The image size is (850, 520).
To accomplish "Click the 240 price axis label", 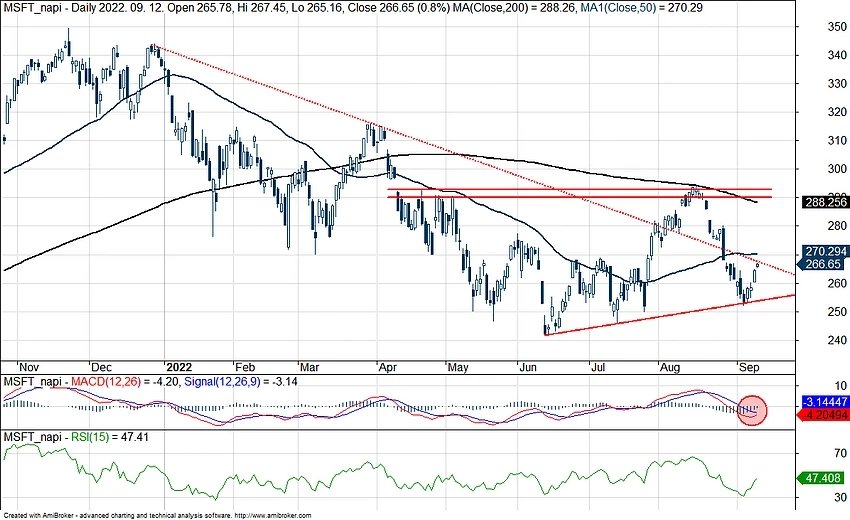I will coord(836,340).
